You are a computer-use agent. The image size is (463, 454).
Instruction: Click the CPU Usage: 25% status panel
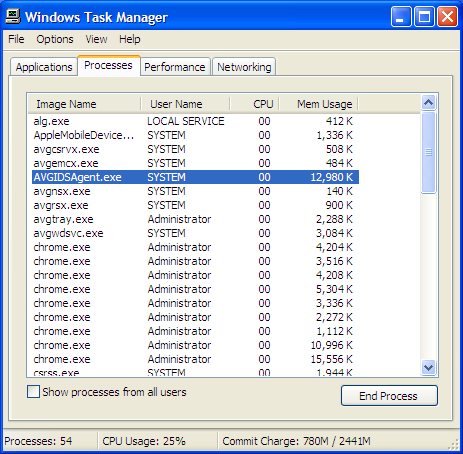point(157,441)
